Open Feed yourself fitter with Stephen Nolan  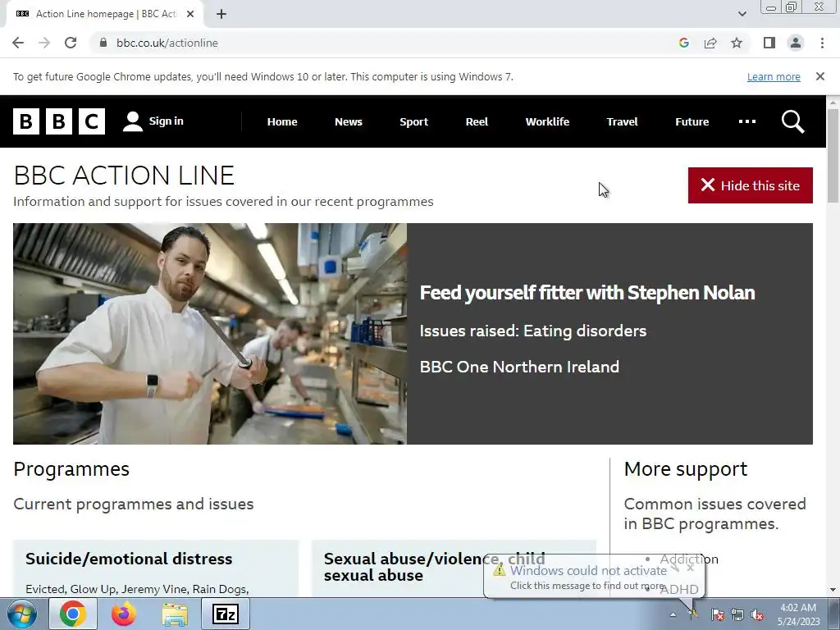pos(587,293)
